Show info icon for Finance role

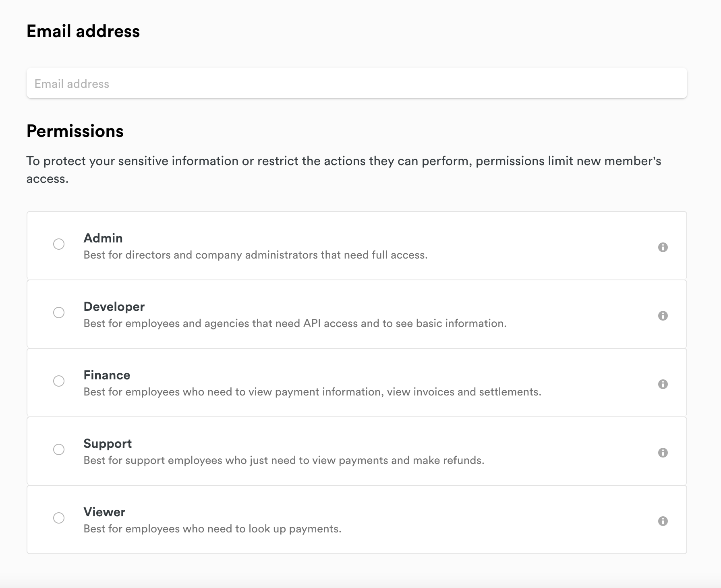663,384
